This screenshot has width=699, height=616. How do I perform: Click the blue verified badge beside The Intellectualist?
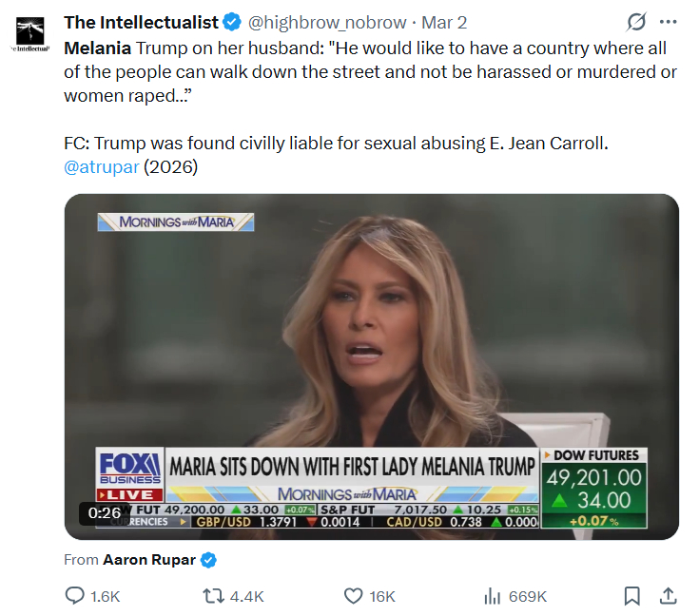point(232,22)
